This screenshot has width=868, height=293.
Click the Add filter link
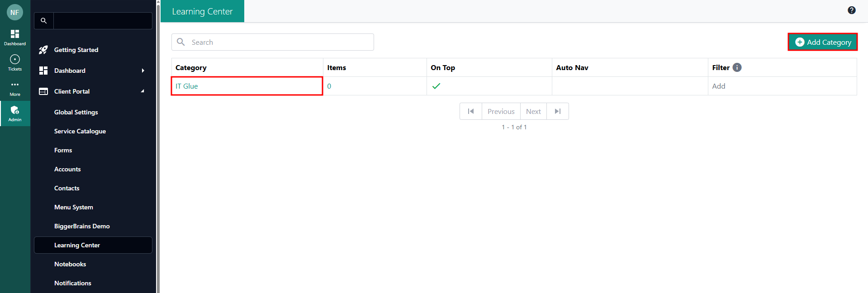(718, 86)
